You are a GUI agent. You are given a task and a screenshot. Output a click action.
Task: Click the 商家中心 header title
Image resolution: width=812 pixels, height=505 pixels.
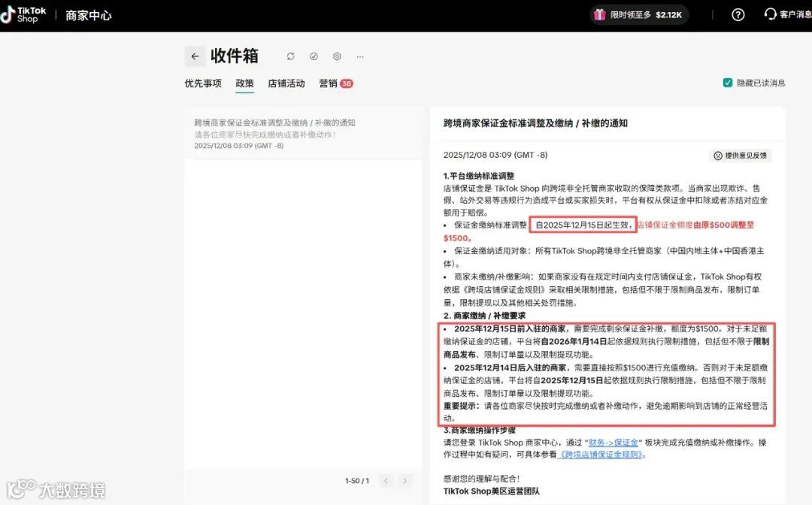click(89, 16)
